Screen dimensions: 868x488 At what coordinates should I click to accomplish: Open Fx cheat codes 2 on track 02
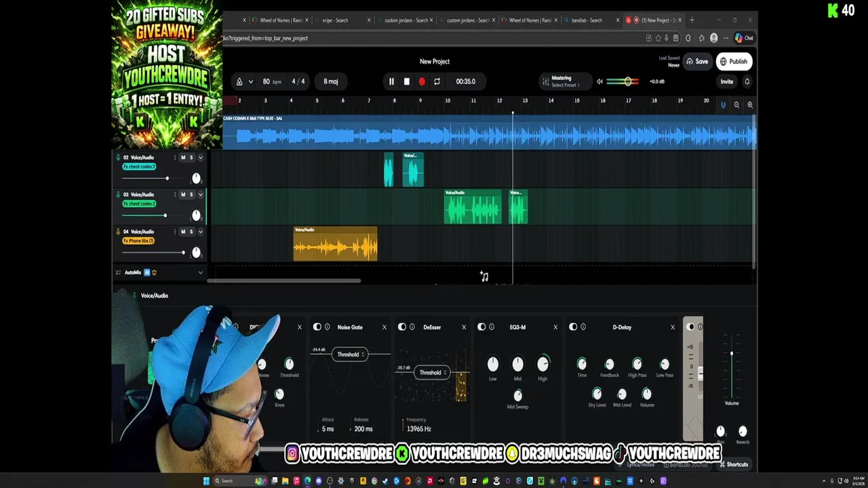click(x=138, y=167)
